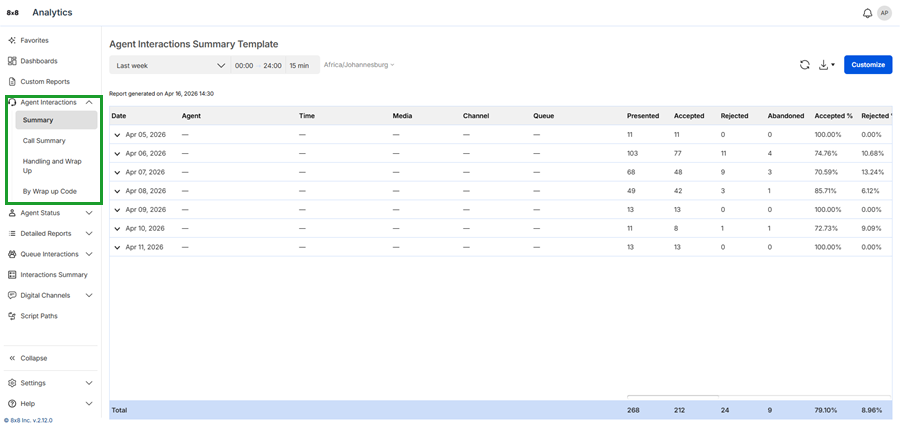Select the 15 min interval field
900x427 pixels.
point(299,65)
